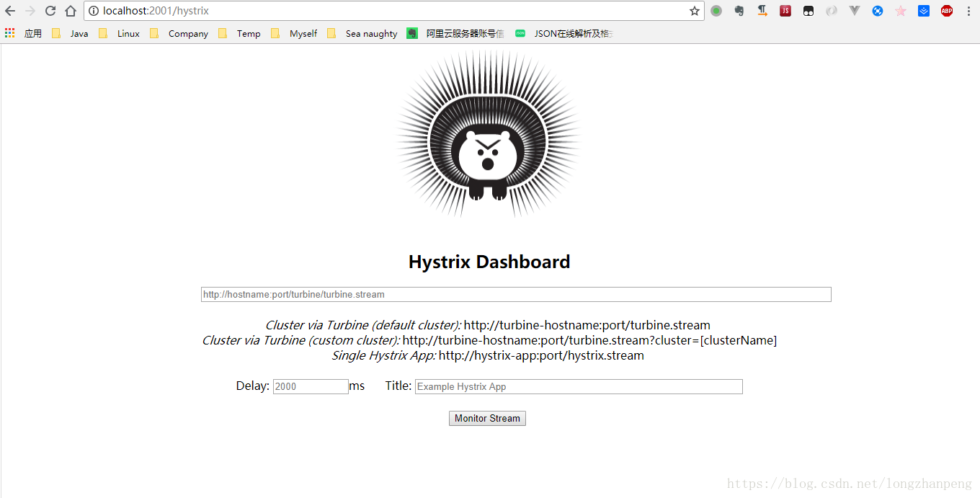Open the Vue devtools extension icon
Image resolution: width=980 pixels, height=498 pixels.
pyautogui.click(x=855, y=11)
